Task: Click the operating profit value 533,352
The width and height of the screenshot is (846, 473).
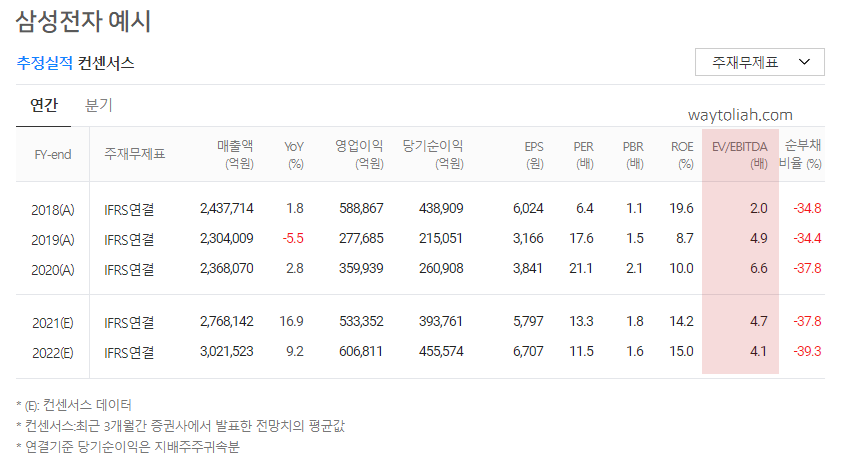Action: [361, 321]
